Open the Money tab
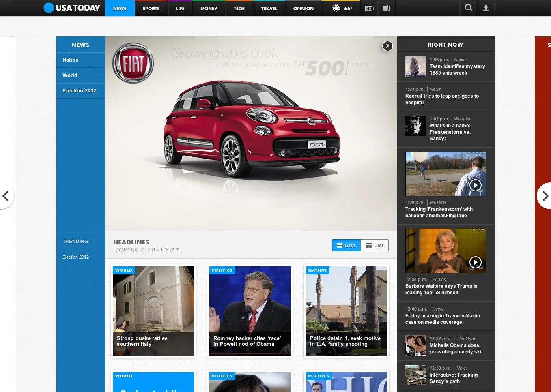 [209, 9]
